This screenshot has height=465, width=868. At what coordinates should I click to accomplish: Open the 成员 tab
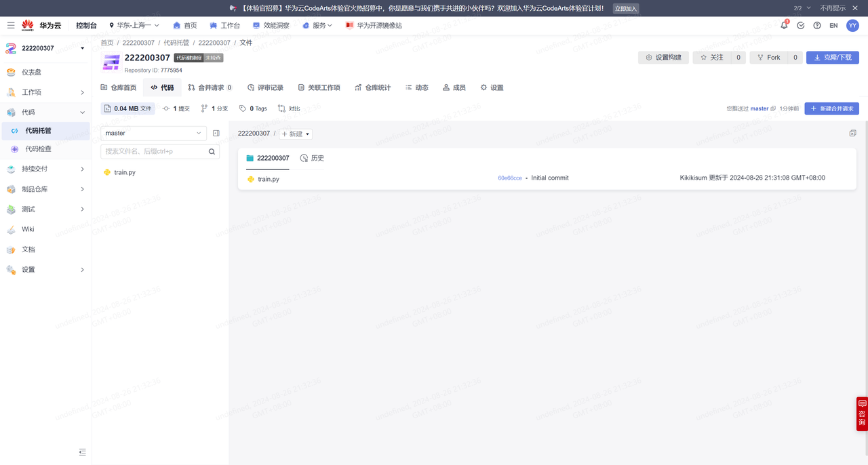point(454,87)
